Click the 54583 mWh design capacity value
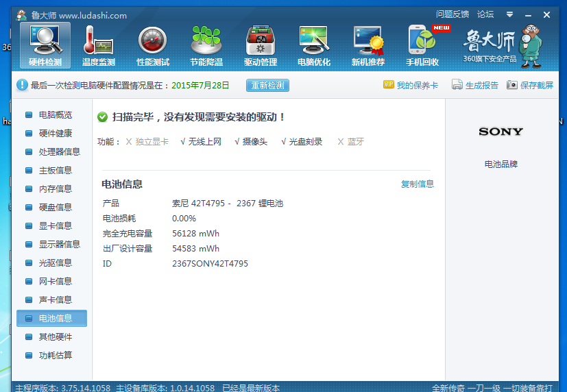Screen dimensions: 567x392 point(195,249)
